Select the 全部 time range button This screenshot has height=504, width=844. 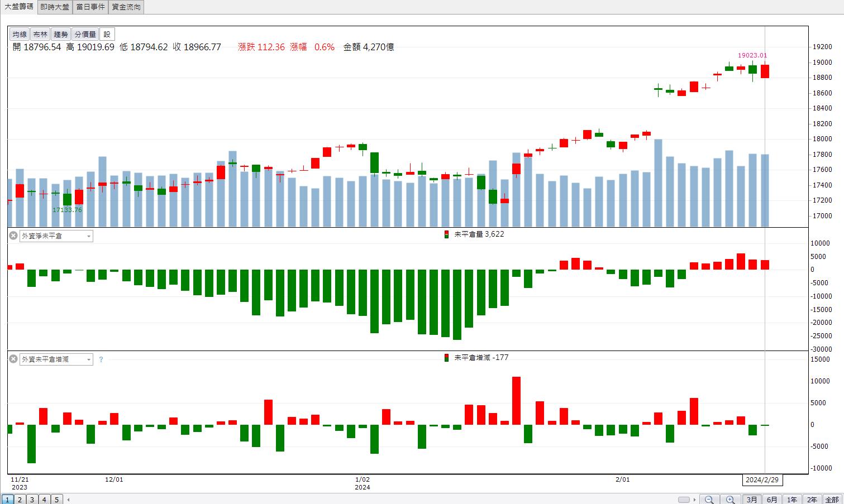click(x=832, y=500)
